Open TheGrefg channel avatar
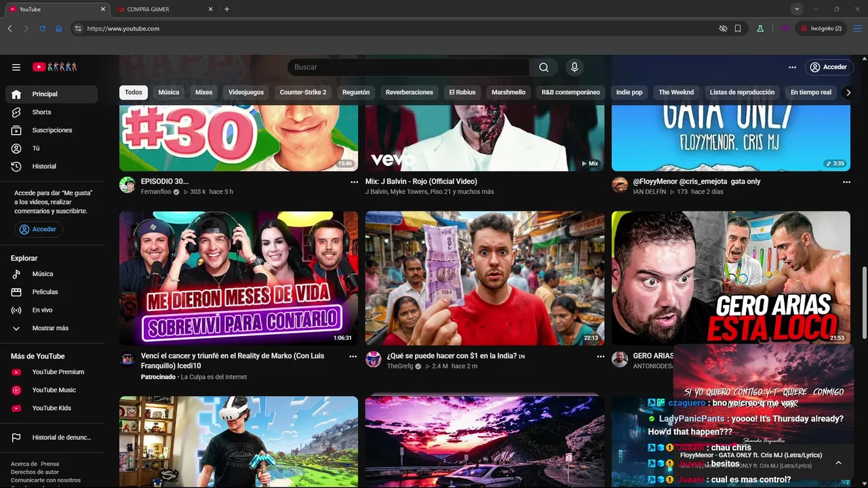Screen dimensions: 868x488 coord(374,359)
